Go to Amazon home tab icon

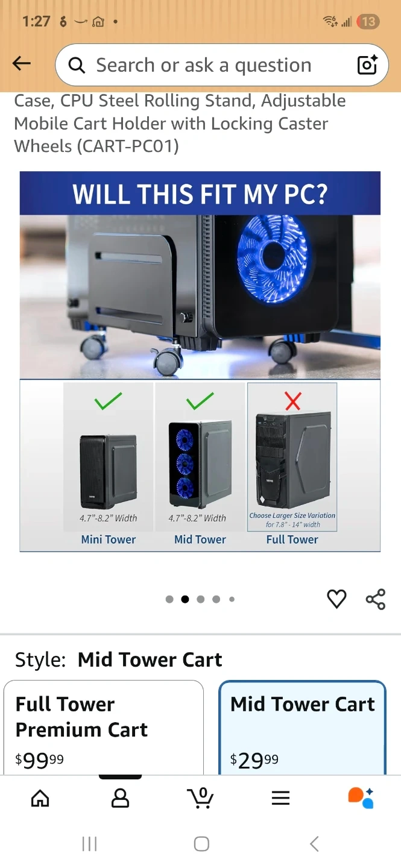40,798
